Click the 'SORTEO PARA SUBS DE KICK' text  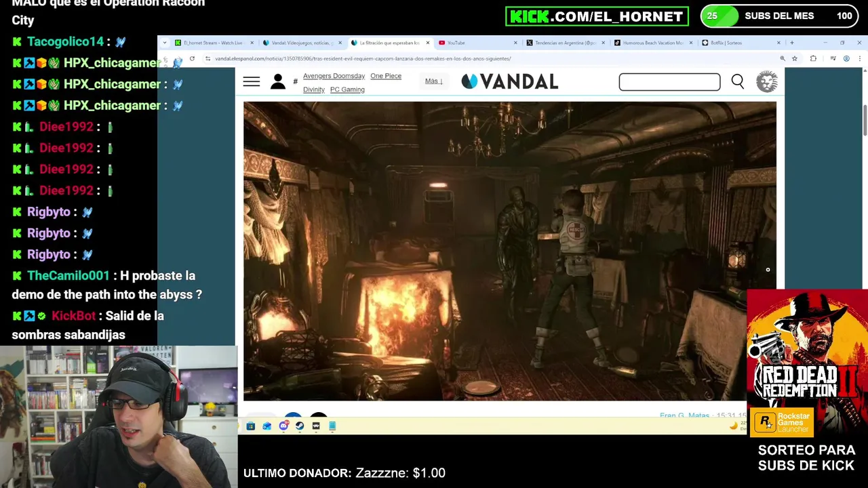coord(807,457)
